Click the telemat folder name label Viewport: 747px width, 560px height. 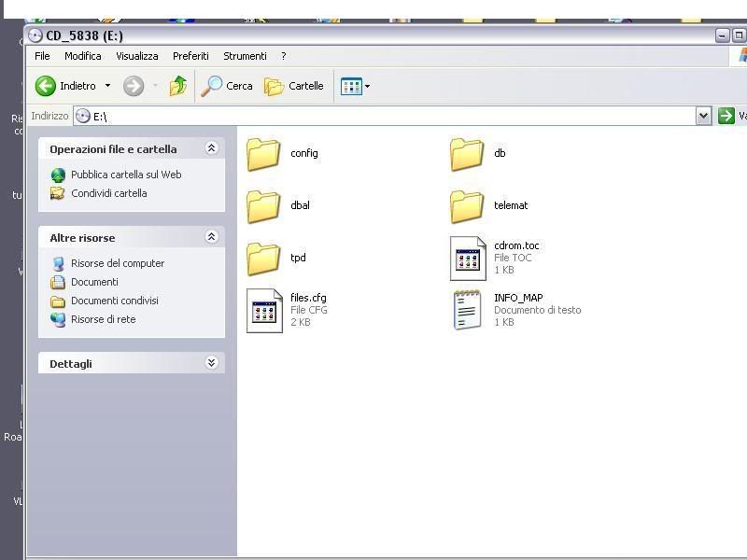[511, 205]
